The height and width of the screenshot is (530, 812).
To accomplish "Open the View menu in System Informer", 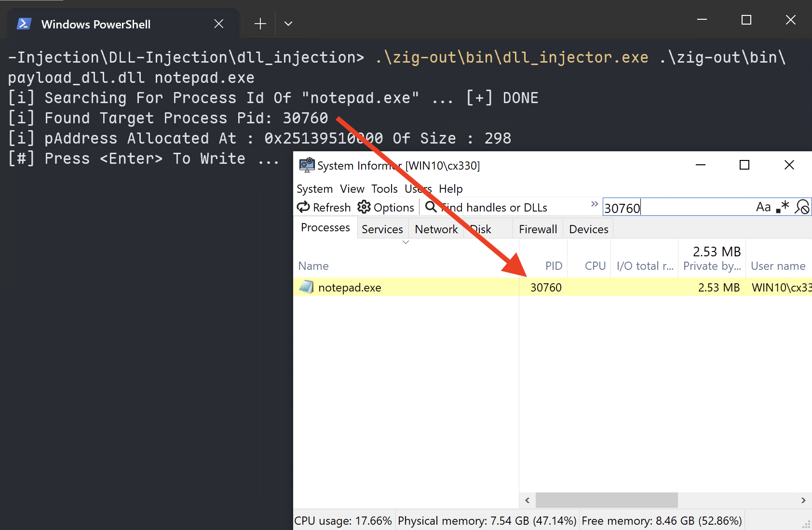I will point(352,189).
